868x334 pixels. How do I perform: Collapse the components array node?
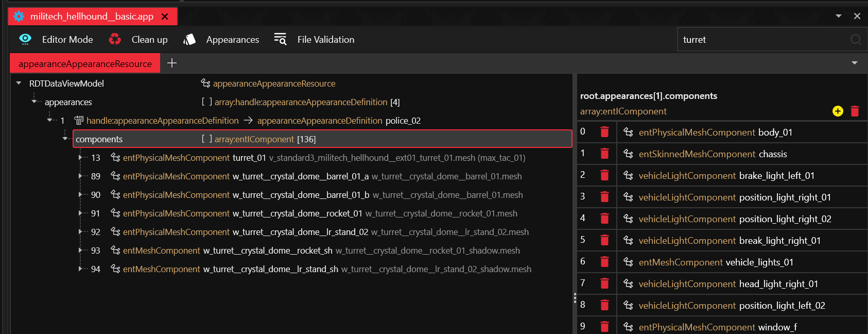coord(65,139)
